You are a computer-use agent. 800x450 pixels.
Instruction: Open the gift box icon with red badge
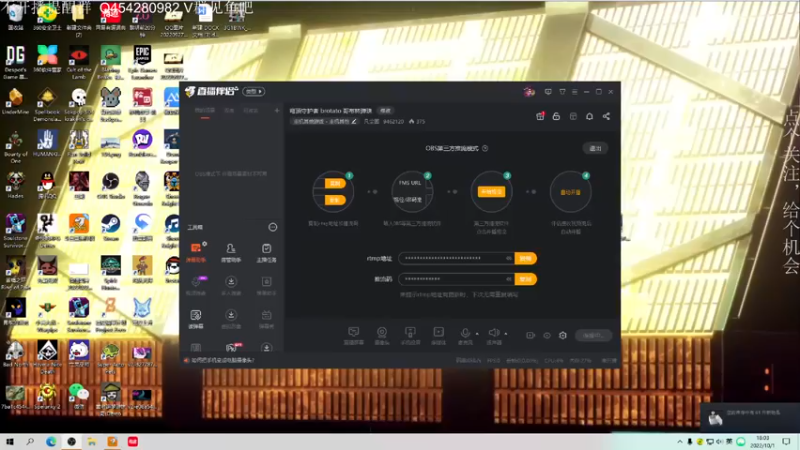click(540, 116)
